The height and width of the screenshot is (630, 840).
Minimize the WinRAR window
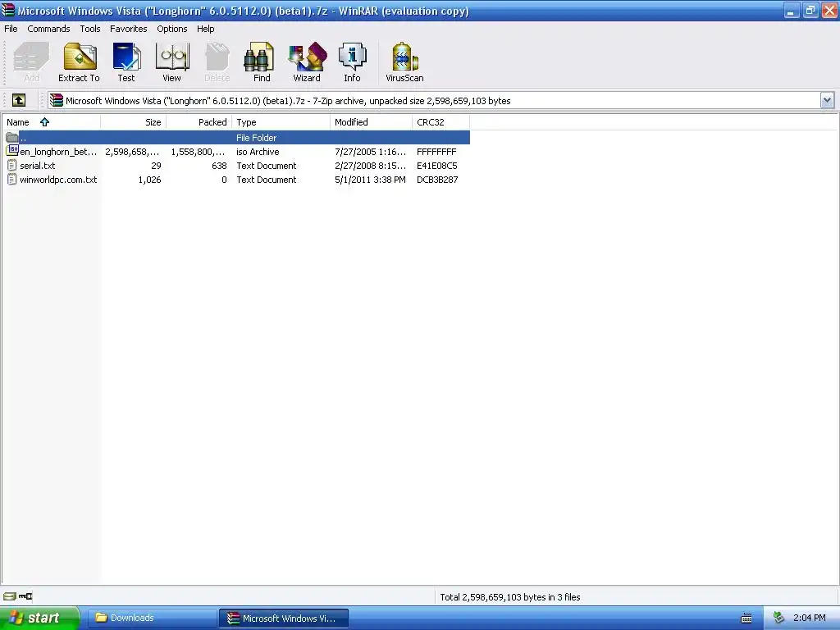tap(792, 11)
